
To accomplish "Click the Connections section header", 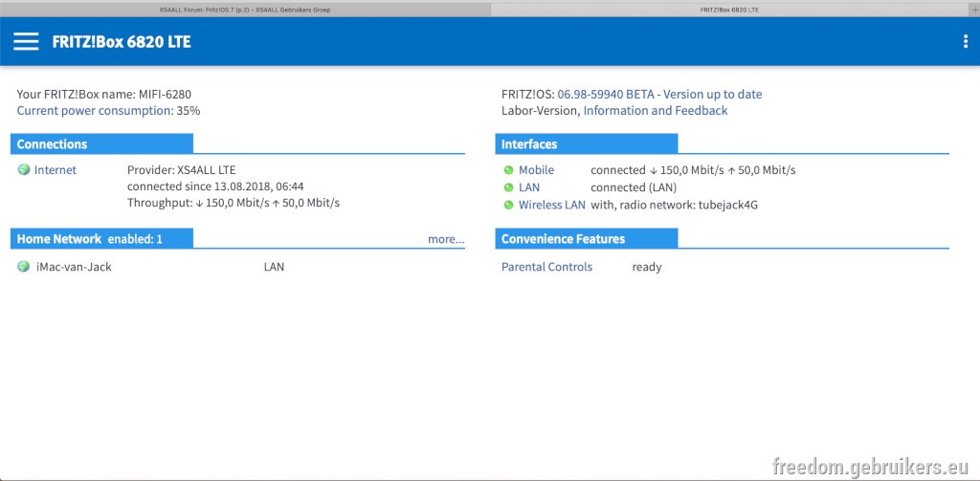I will point(101,143).
